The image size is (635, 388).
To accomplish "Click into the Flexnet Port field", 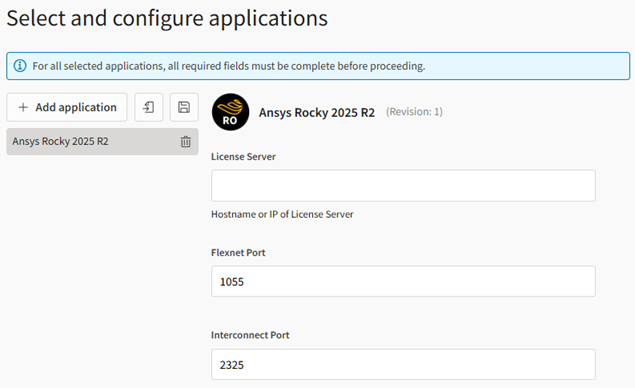I will click(x=403, y=281).
